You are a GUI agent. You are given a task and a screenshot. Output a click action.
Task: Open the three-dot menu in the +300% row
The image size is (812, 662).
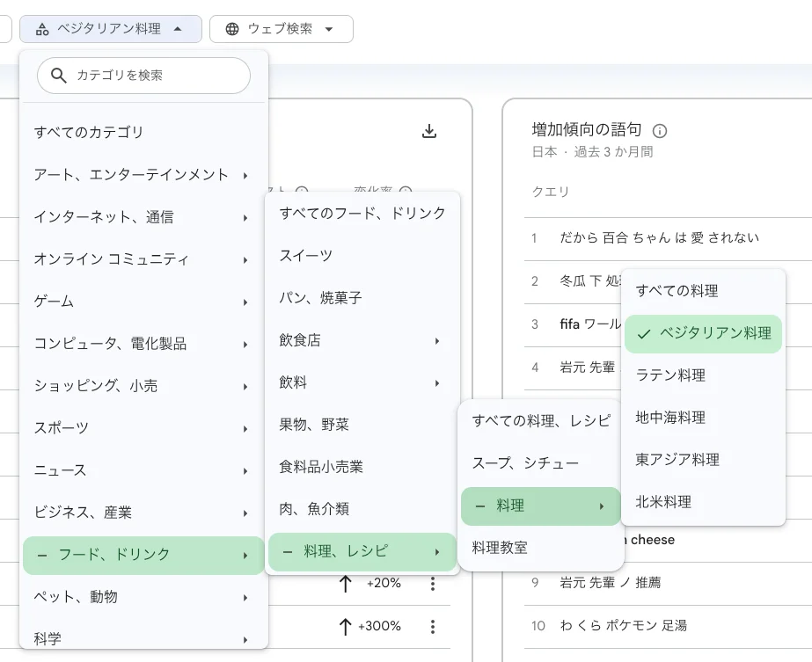click(433, 626)
